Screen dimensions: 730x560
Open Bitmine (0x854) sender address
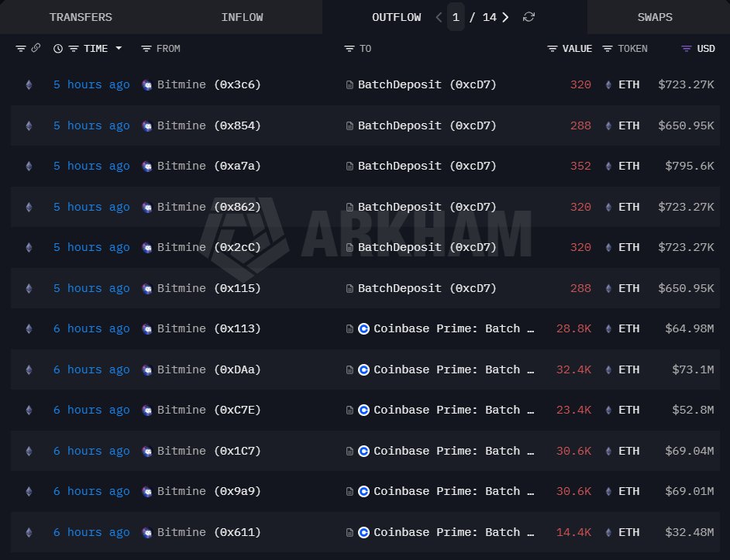tap(208, 125)
